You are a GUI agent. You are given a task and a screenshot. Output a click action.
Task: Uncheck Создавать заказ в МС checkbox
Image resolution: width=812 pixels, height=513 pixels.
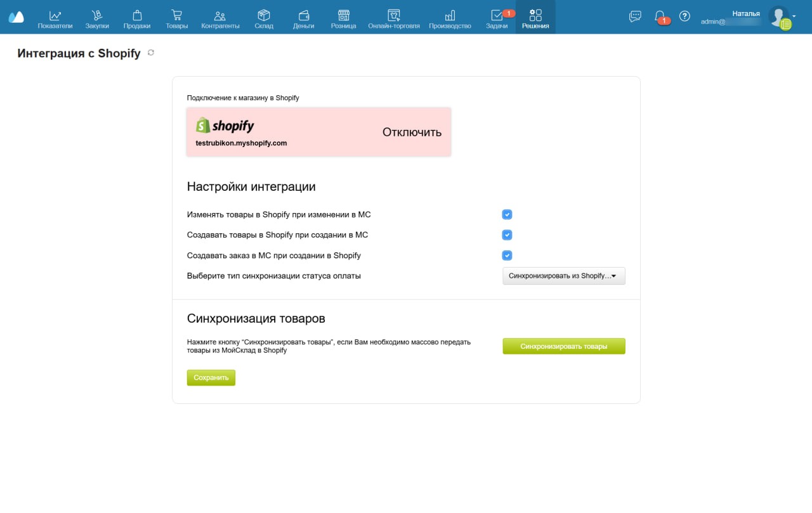[507, 256]
